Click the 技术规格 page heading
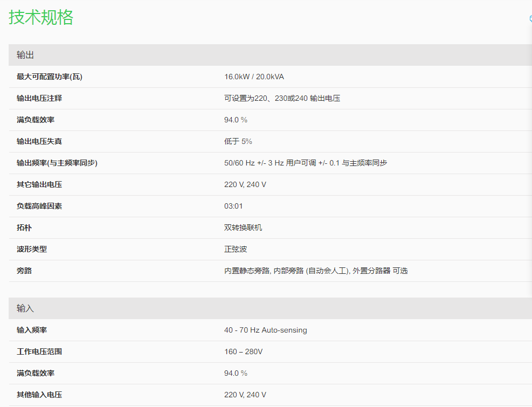The height and width of the screenshot is (407, 532). 41,17
